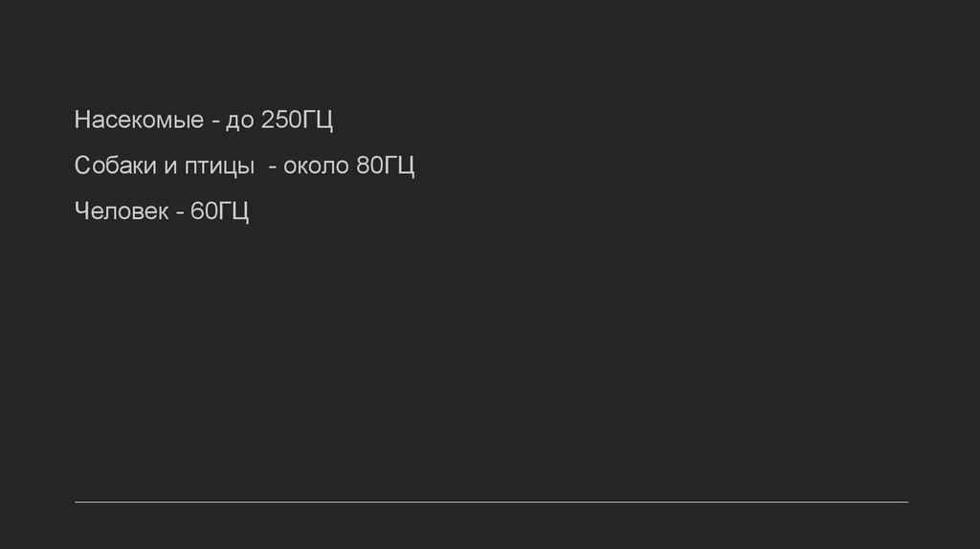Click the number 80 in second line

pyautogui.click(x=369, y=166)
